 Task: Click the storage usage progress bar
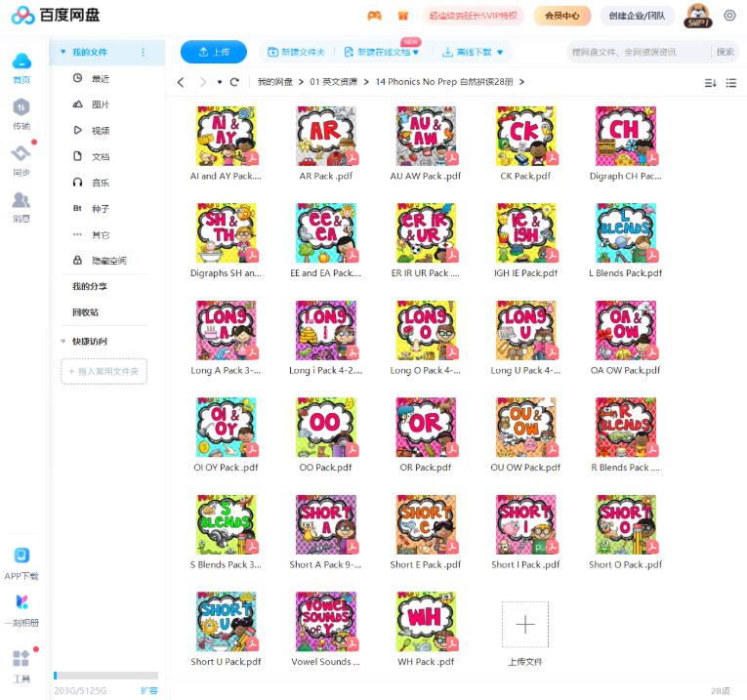(x=105, y=676)
